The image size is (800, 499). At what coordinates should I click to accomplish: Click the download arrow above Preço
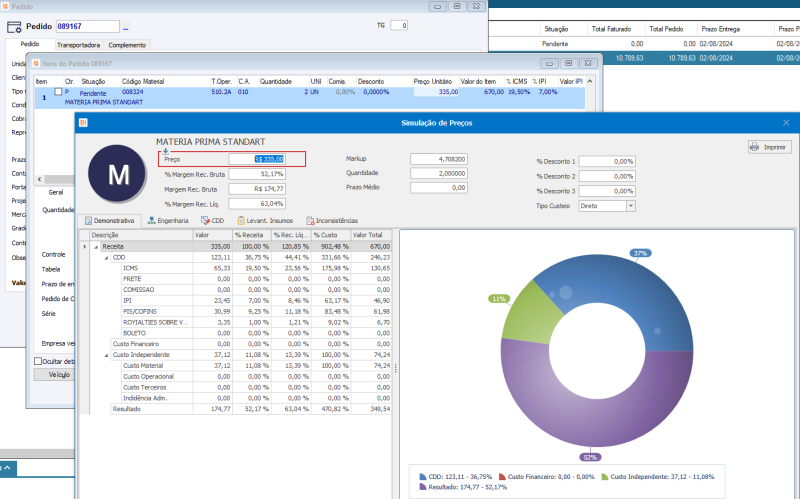[x=166, y=151]
